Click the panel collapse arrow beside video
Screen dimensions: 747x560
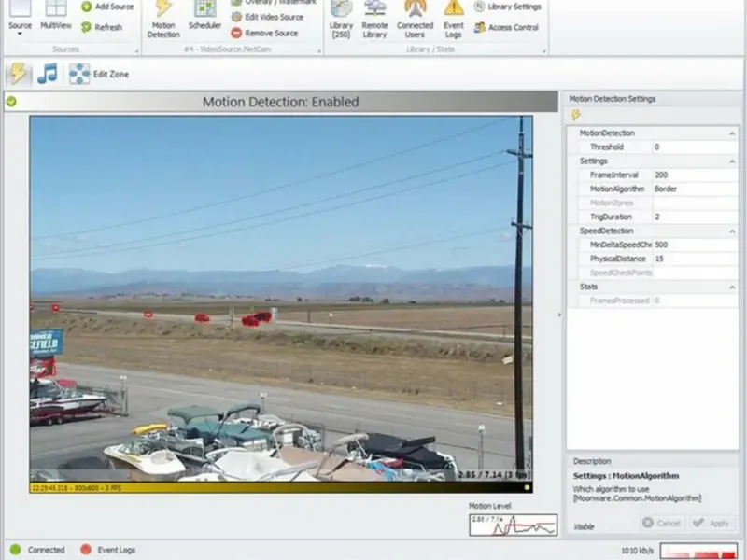(x=559, y=315)
